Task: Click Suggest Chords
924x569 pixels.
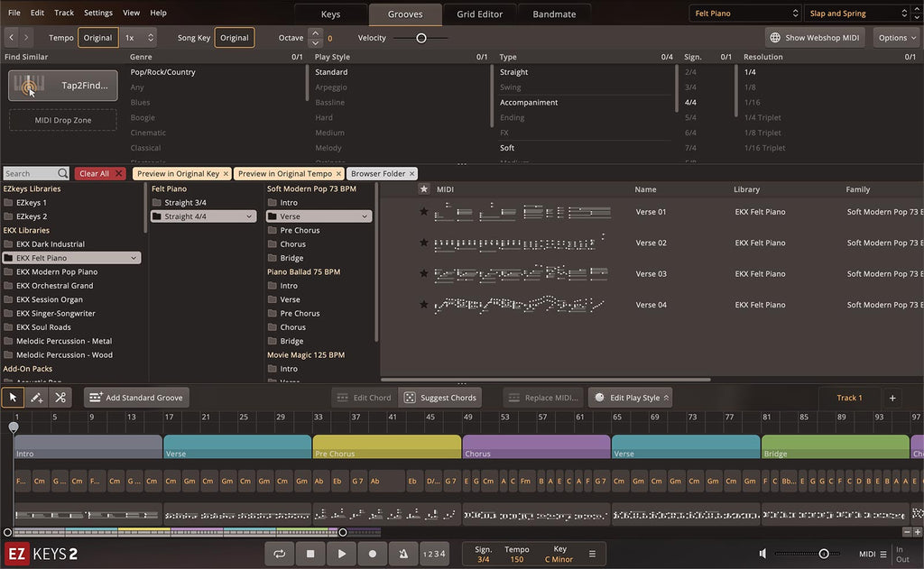Action: click(x=440, y=398)
